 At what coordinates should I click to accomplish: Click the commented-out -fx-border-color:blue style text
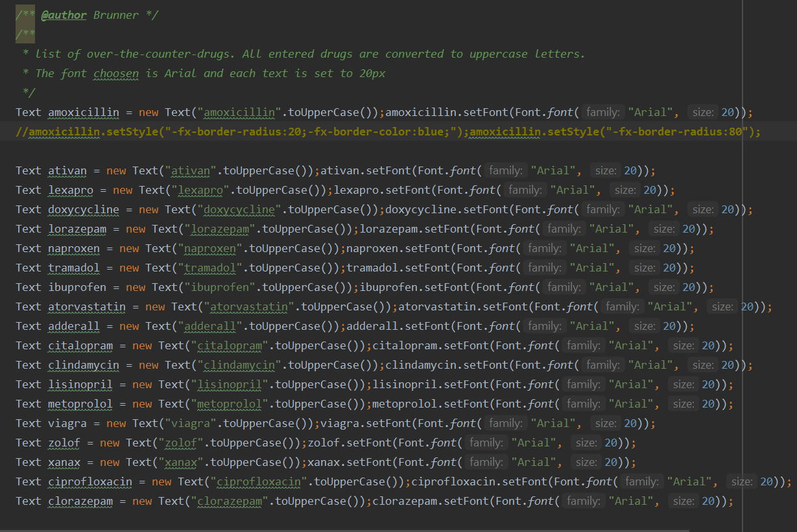379,133
